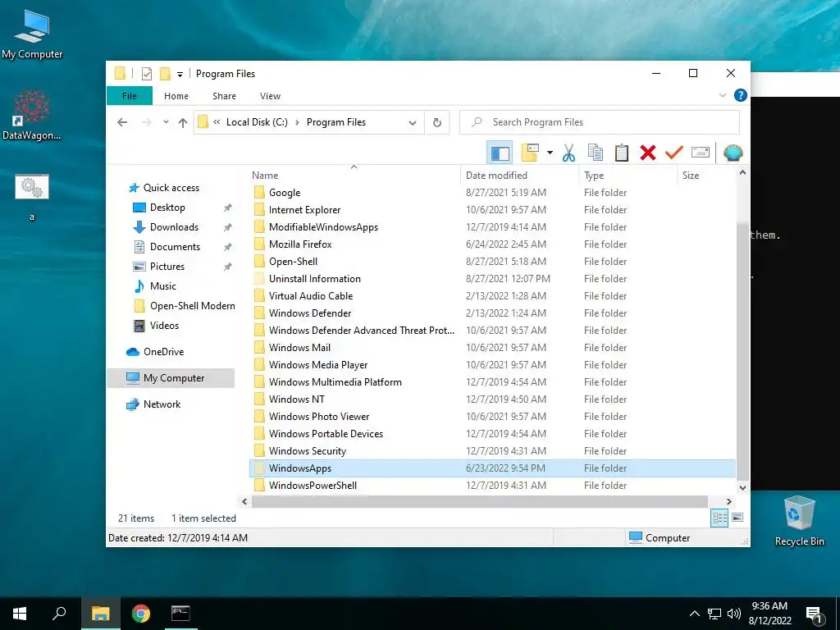Go back with the back arrow

[x=122, y=123]
